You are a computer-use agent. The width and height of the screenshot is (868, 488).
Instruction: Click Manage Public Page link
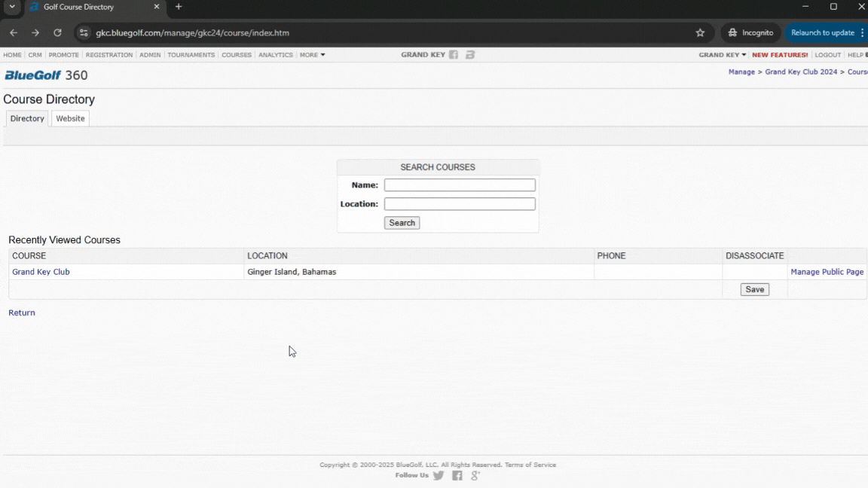tap(827, 272)
